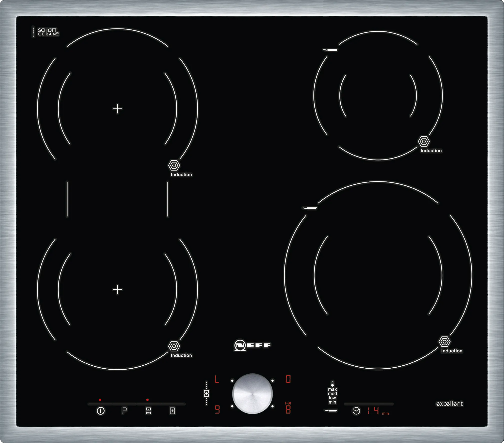Image resolution: width=504 pixels, height=443 pixels.
Task: Choose the max frying level
Action: 332,389
